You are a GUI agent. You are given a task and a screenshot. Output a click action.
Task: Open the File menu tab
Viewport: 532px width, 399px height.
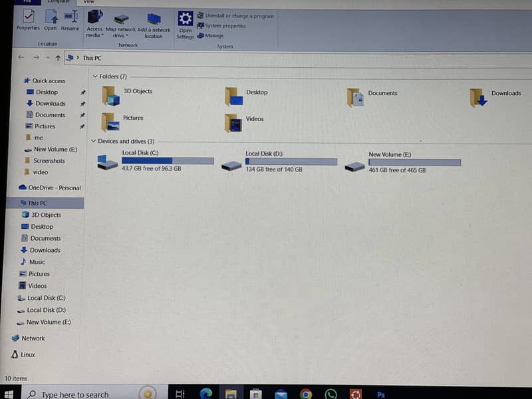tap(28, 2)
